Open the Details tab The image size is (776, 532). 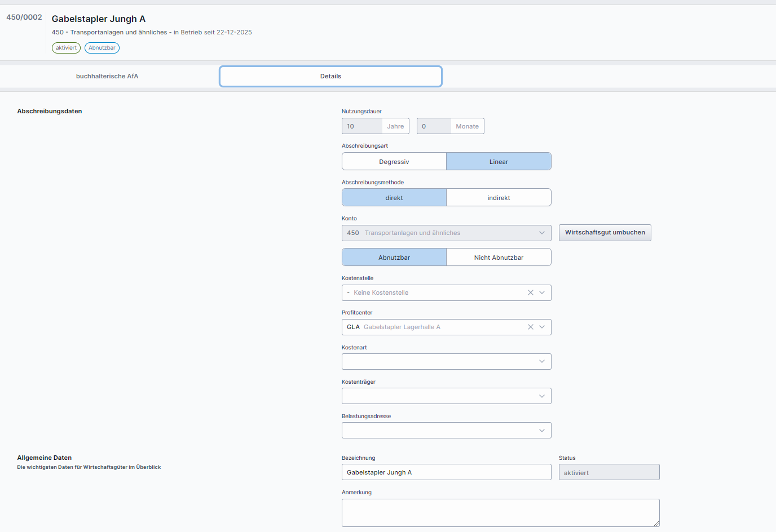[330, 76]
